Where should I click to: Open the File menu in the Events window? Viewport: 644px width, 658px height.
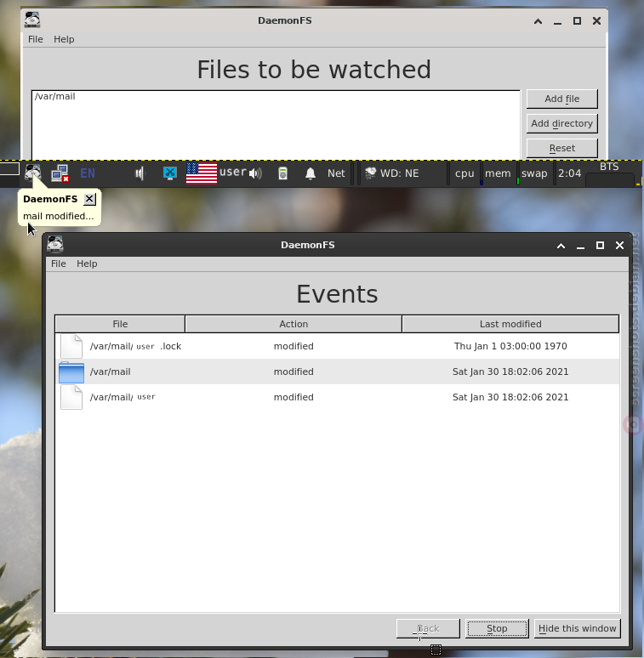[59, 264]
